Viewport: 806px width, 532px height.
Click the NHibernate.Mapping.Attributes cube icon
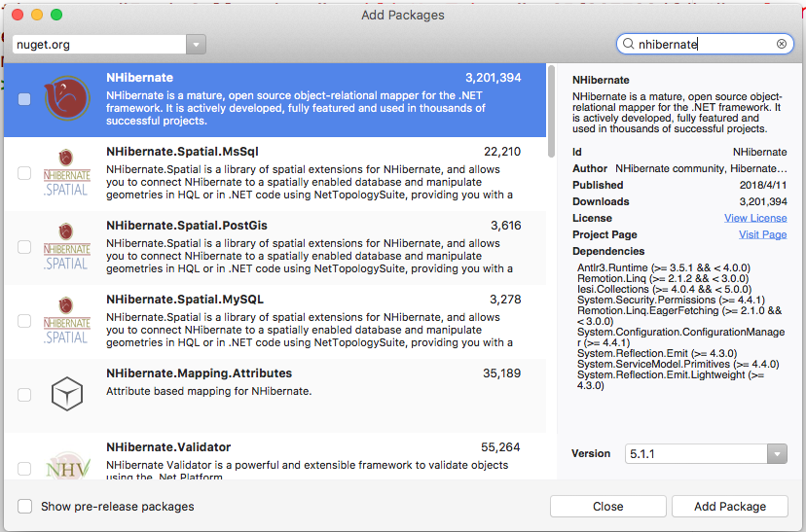tap(67, 394)
